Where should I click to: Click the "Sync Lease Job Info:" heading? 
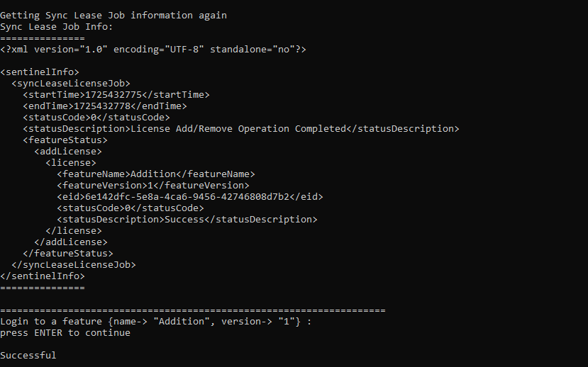point(57,27)
